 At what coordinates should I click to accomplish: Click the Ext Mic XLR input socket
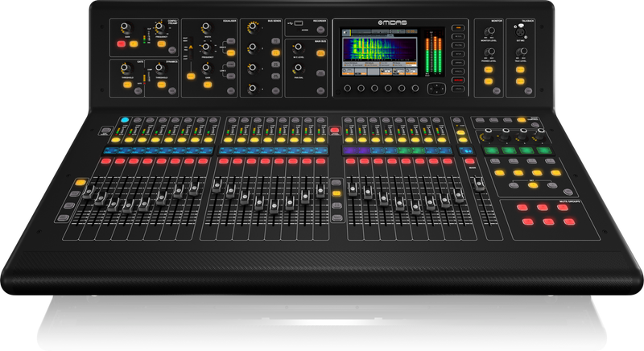click(x=521, y=31)
